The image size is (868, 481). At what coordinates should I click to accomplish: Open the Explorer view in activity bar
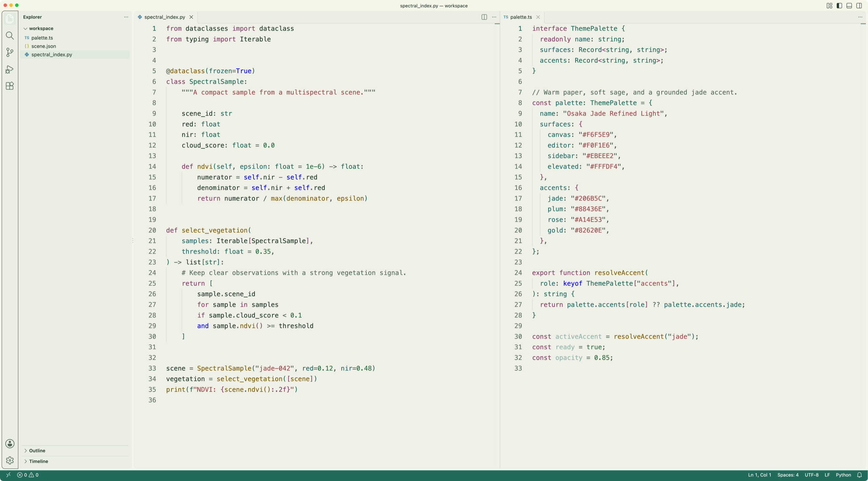coord(10,19)
